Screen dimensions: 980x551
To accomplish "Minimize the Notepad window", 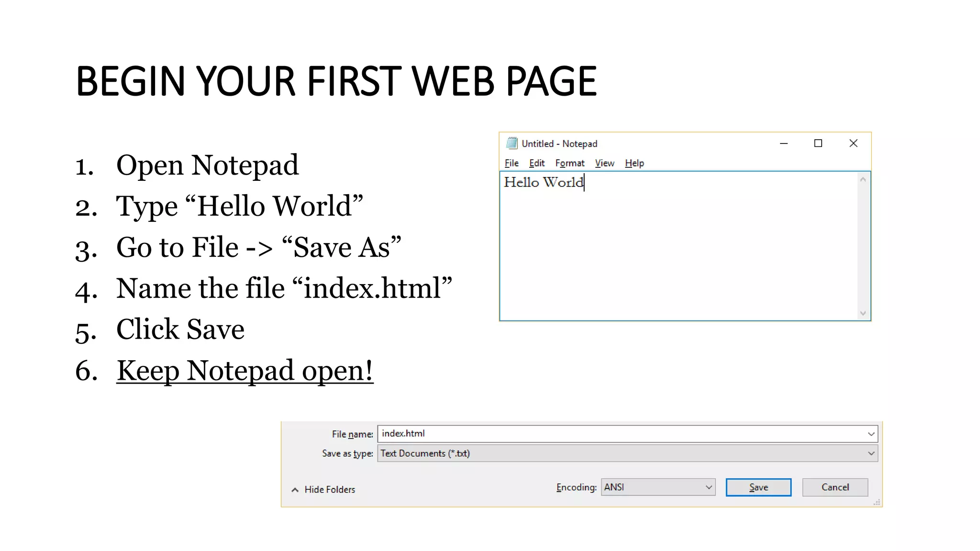I will click(784, 143).
